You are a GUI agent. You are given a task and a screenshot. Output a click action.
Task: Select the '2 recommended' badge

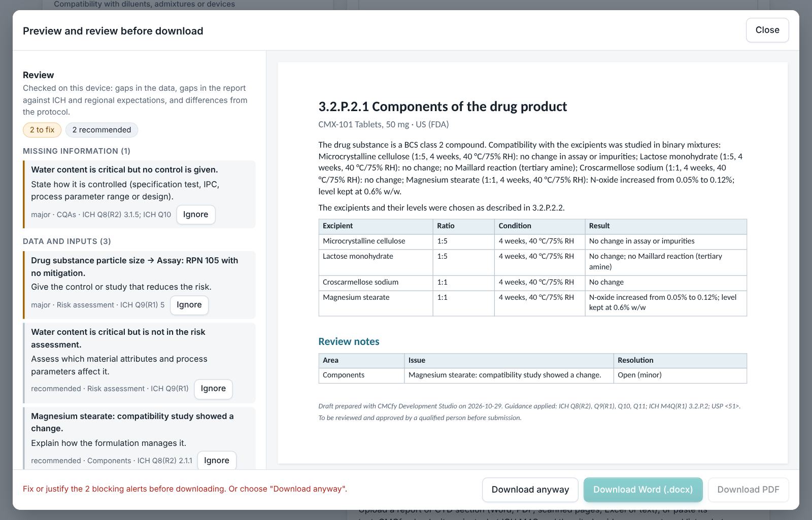click(101, 130)
